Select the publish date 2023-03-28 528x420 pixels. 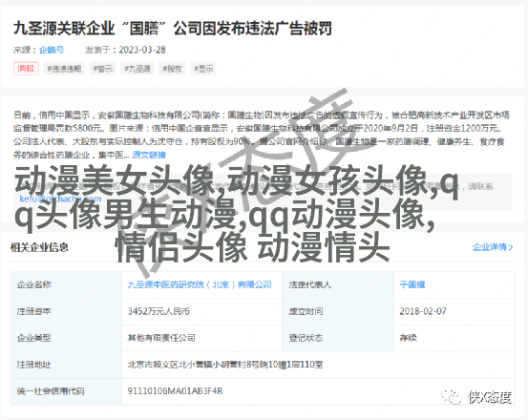tap(142, 50)
